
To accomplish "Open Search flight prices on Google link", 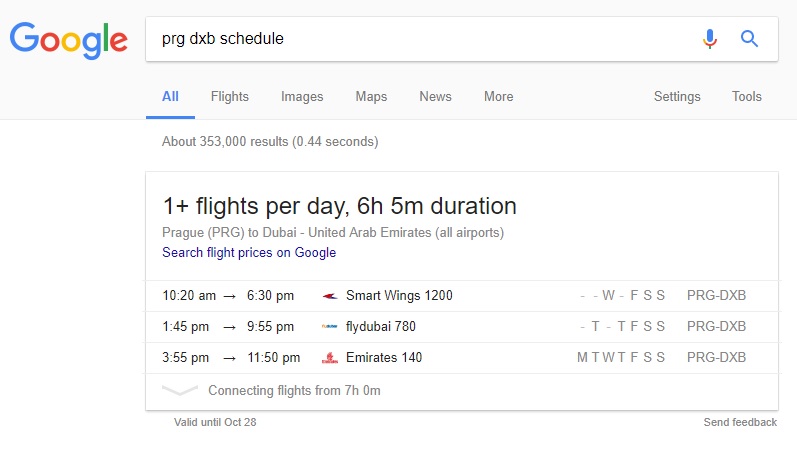I will [x=249, y=253].
